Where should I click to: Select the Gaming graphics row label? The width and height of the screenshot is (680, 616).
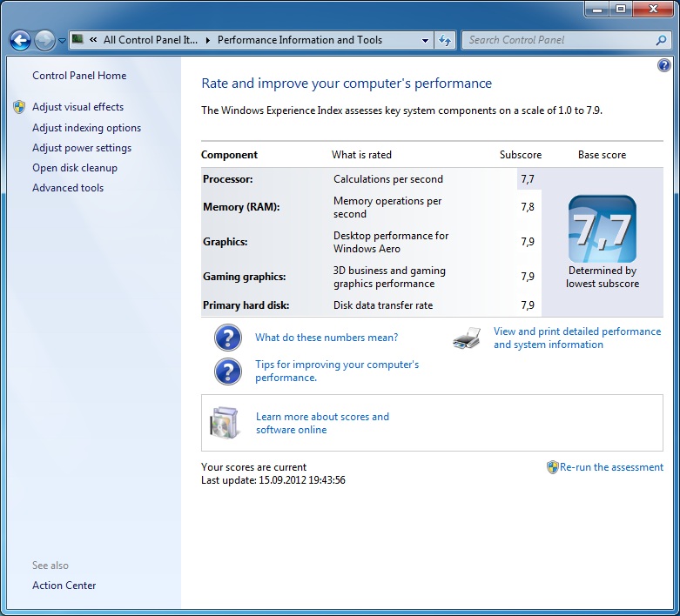pyautogui.click(x=244, y=277)
